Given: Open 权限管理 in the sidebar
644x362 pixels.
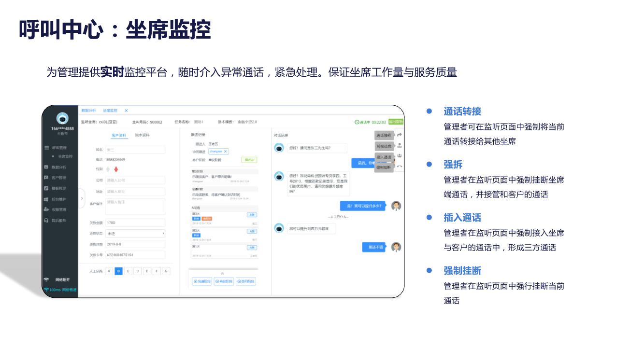Looking at the screenshot, I should pyautogui.click(x=58, y=209).
